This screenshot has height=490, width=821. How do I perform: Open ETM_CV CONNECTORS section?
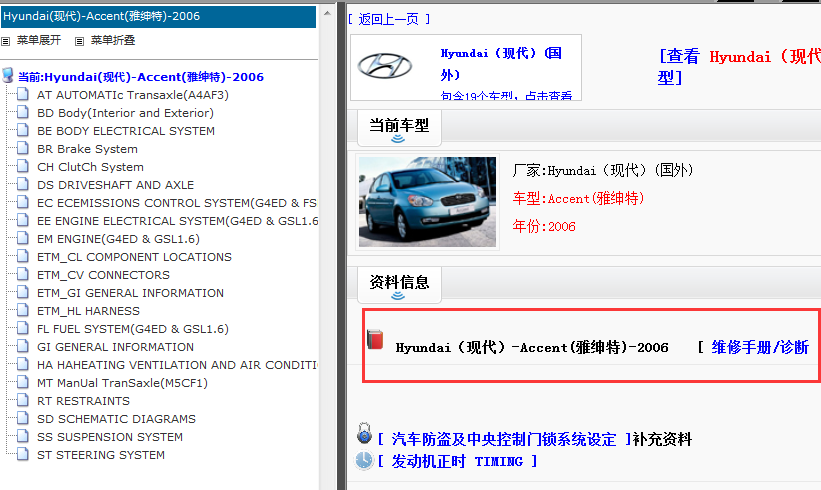[x=103, y=275]
